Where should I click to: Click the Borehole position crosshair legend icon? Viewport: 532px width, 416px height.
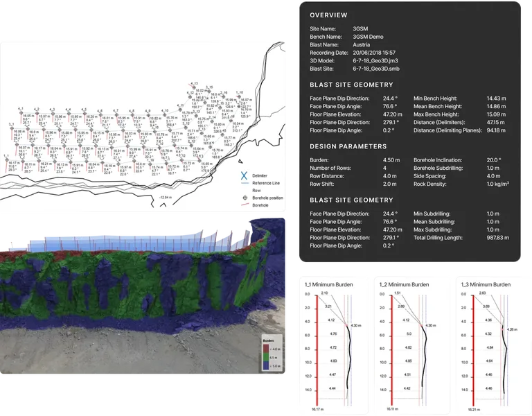[x=245, y=198]
